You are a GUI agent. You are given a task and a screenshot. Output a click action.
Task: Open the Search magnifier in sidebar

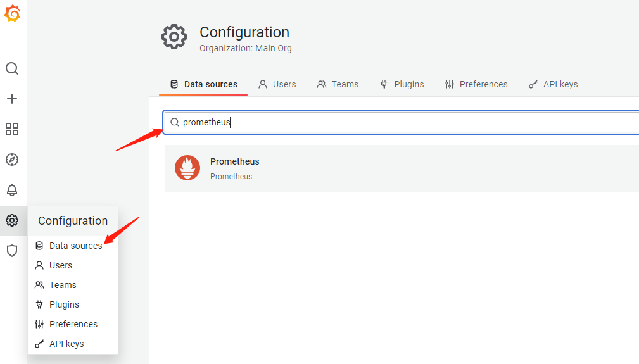(12, 68)
